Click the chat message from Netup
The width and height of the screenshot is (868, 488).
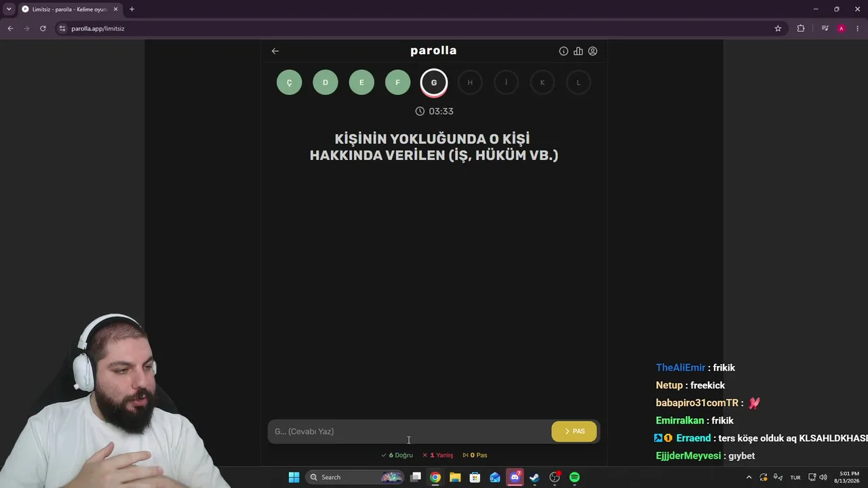point(690,385)
